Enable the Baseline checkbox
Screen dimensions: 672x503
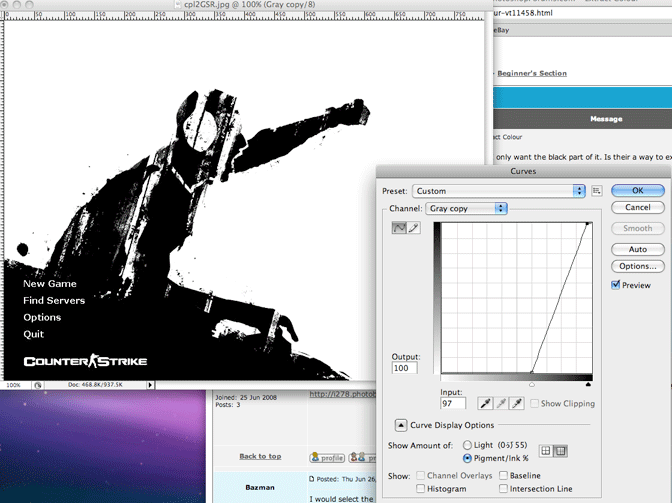pyautogui.click(x=504, y=476)
